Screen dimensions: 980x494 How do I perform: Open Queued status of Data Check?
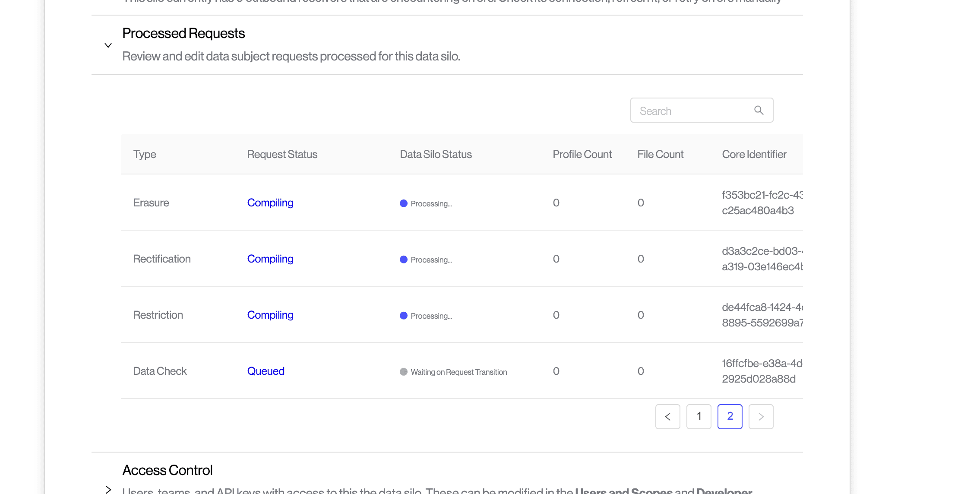coord(266,371)
